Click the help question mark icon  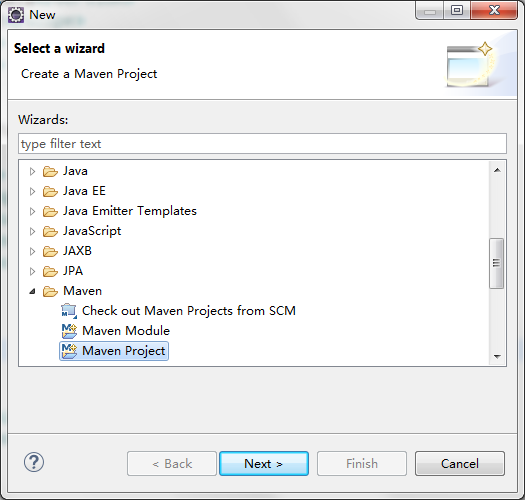pyautogui.click(x=34, y=462)
